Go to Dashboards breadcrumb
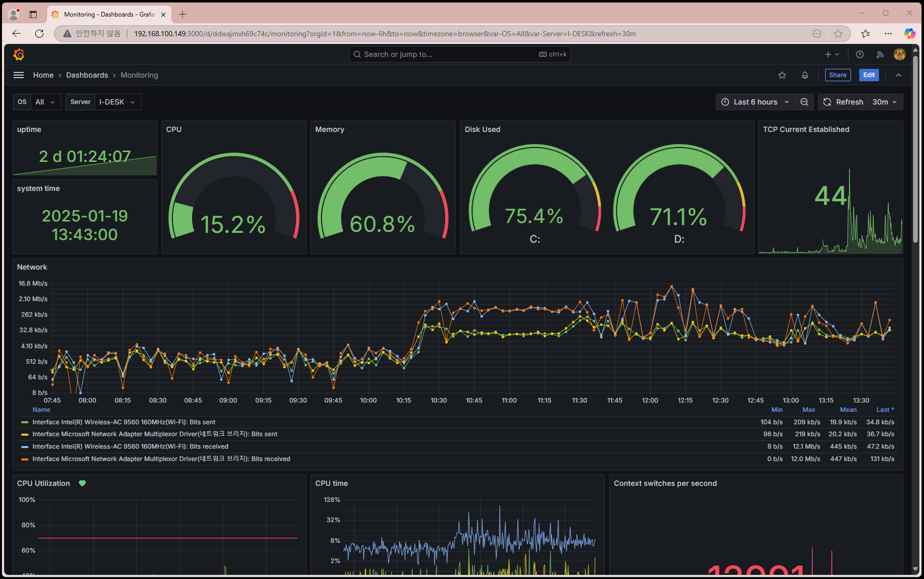The height and width of the screenshot is (579, 924). point(87,75)
